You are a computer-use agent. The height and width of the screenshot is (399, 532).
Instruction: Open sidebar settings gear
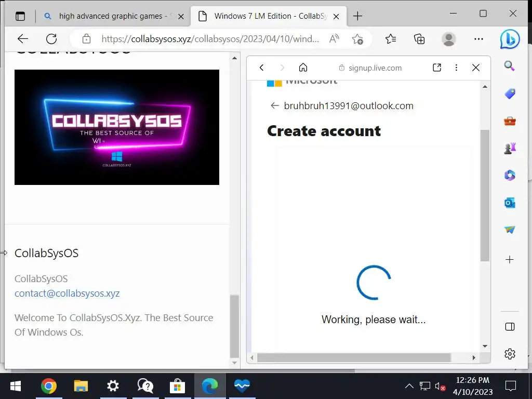pos(510,354)
